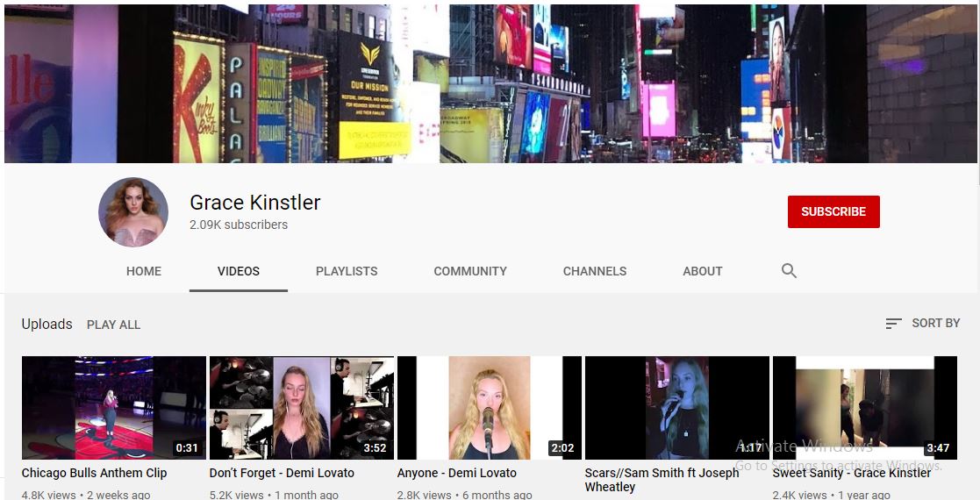Click the 3:52 duration badge

[375, 448]
